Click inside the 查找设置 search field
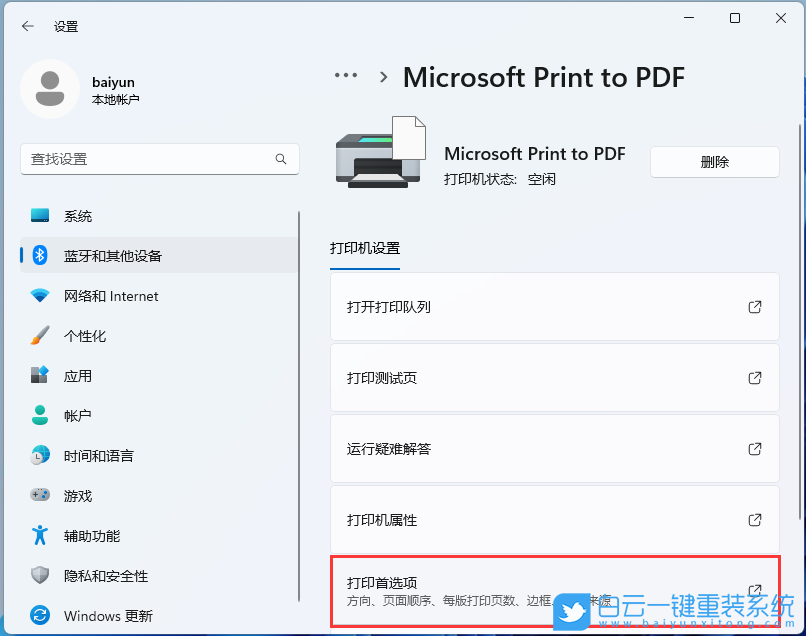Image resolution: width=806 pixels, height=636 pixels. 160,159
